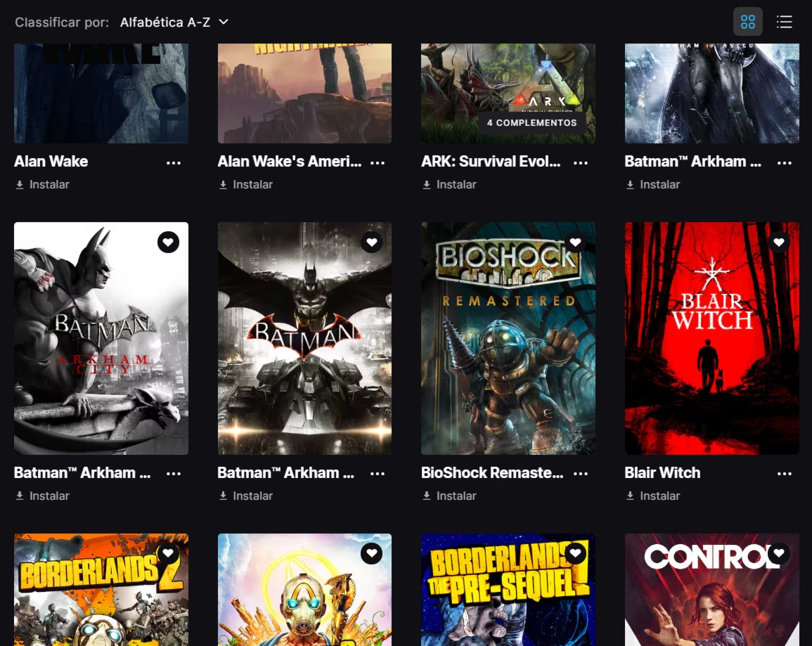Open the Batman Arkham Asylum cover

point(711,93)
